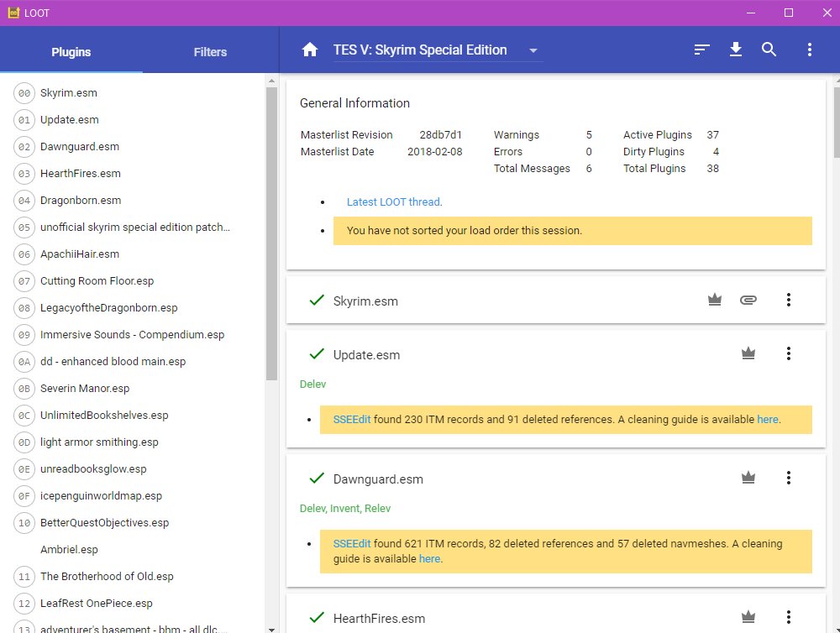This screenshot has width=840, height=633.
Task: Open three-dot menu on Update.esm card
Action: pyautogui.click(x=788, y=353)
